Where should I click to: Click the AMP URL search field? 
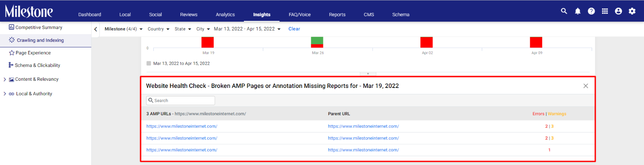click(180, 100)
